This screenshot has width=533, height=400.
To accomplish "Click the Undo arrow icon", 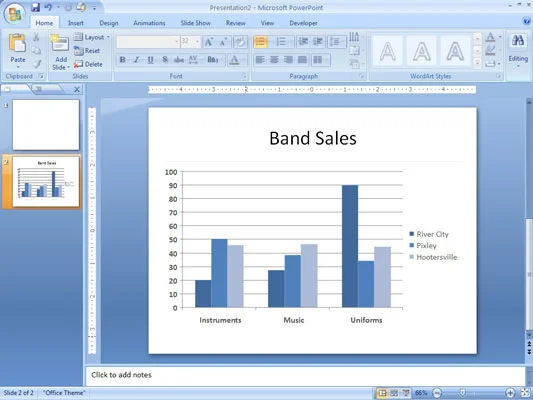I will [48, 7].
